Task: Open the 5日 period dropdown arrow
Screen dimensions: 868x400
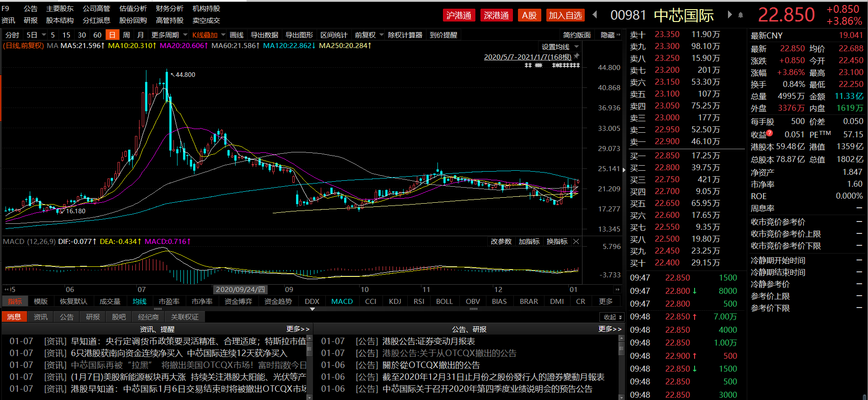Action: (x=44, y=35)
